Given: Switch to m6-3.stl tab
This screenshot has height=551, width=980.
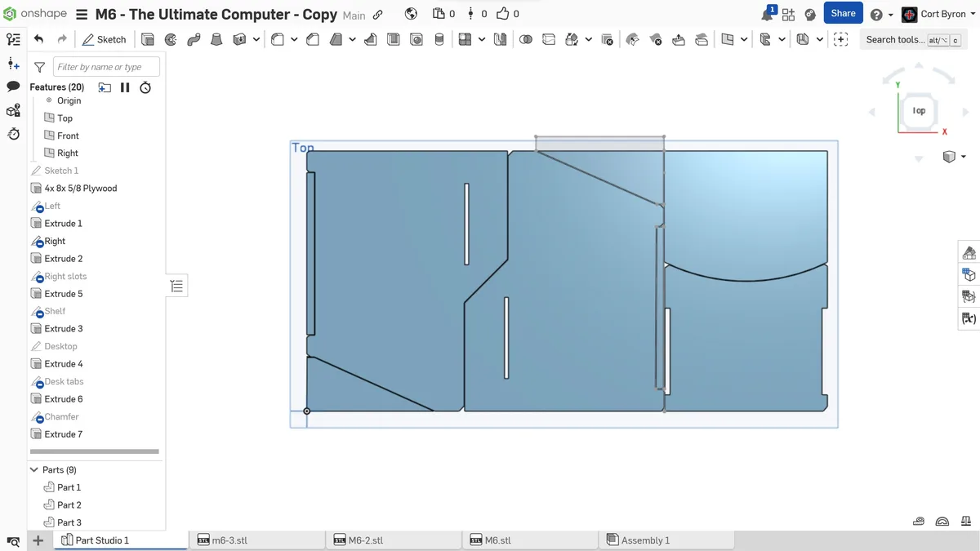Looking at the screenshot, I should tap(256, 540).
